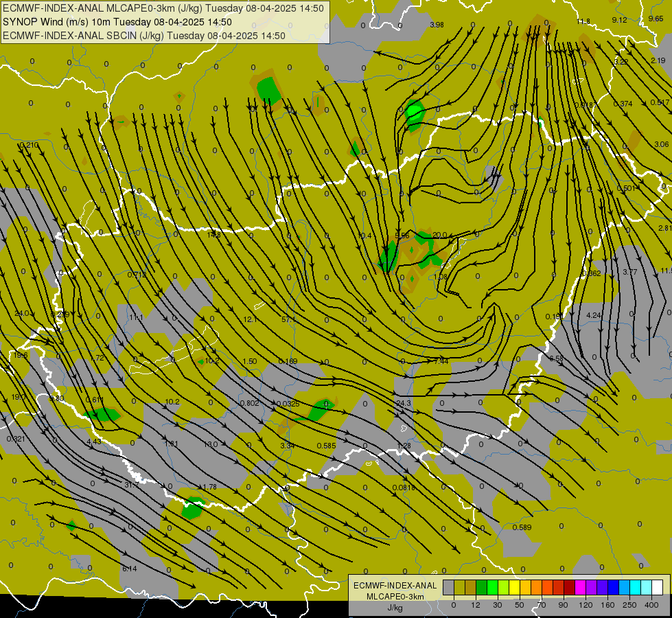Click the map value 1.78

[209, 487]
